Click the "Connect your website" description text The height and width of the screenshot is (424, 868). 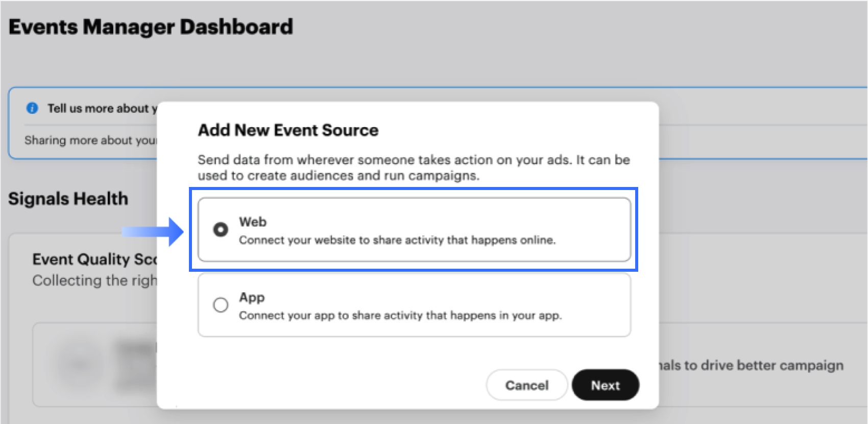coord(397,240)
